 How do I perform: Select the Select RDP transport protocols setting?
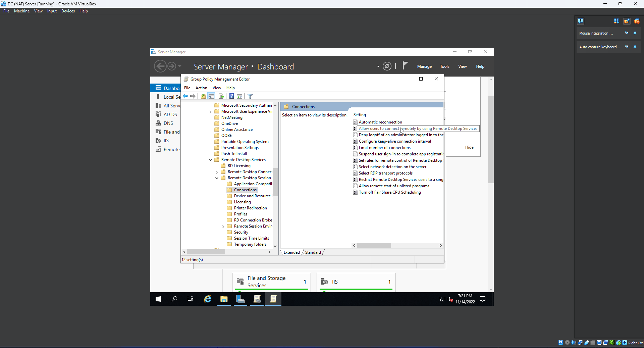pyautogui.click(x=385, y=173)
